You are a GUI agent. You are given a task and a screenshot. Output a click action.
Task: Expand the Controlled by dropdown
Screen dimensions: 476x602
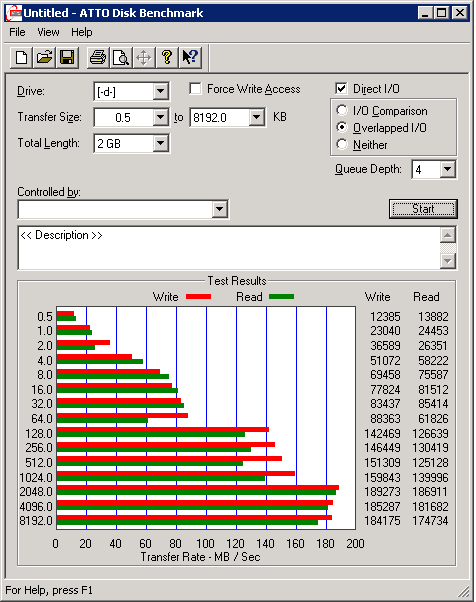coord(219,209)
